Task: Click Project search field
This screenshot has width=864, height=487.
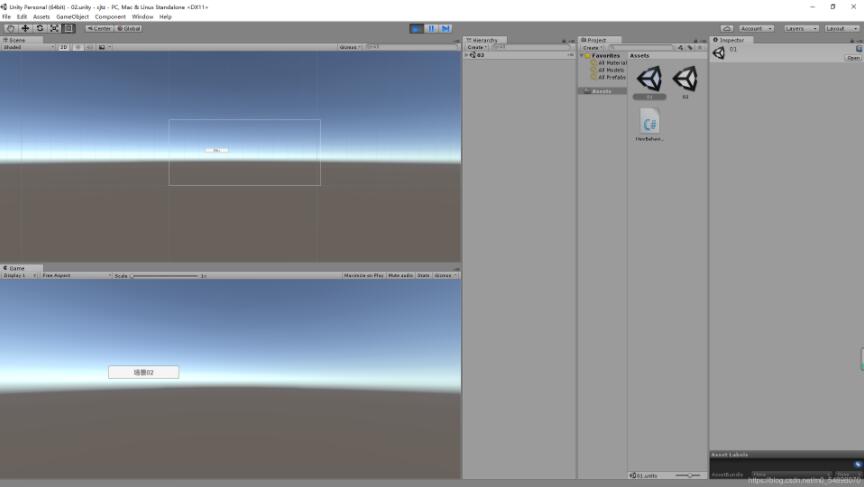Action: point(641,48)
